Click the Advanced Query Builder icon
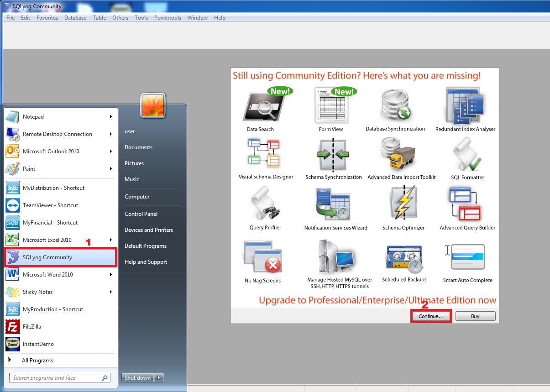The height and width of the screenshot is (392, 550). pos(466,204)
